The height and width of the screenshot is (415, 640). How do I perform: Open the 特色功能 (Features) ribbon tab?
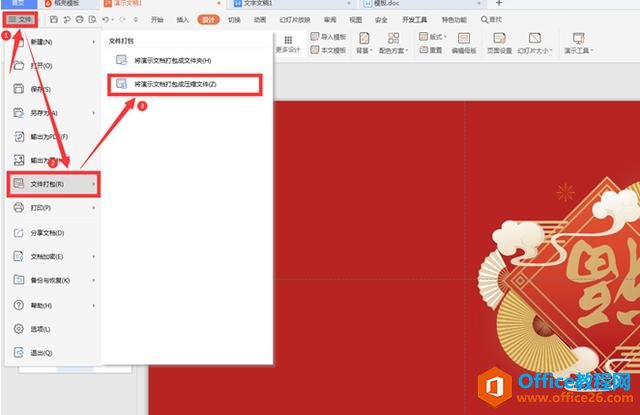pyautogui.click(x=454, y=20)
